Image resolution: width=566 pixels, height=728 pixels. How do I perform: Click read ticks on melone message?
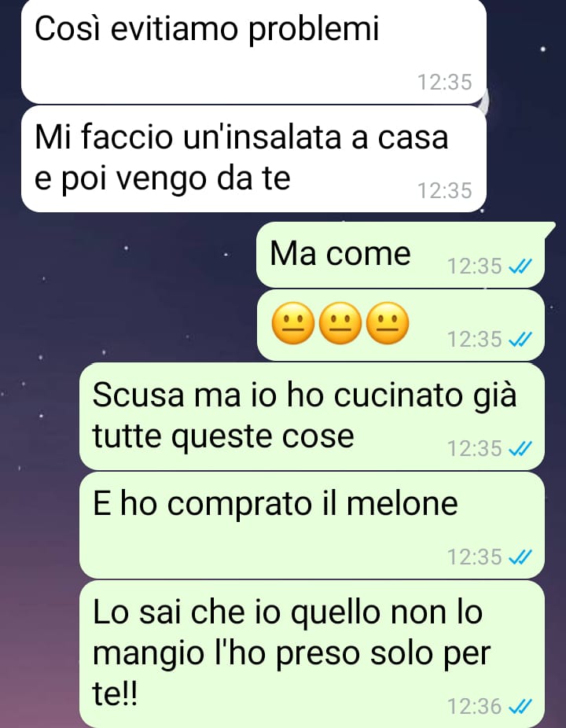[x=520, y=557]
